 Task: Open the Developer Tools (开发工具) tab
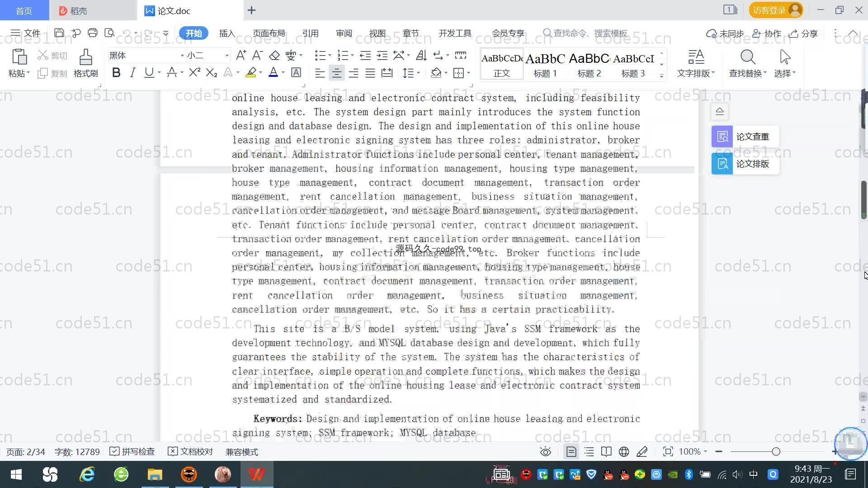click(x=455, y=33)
